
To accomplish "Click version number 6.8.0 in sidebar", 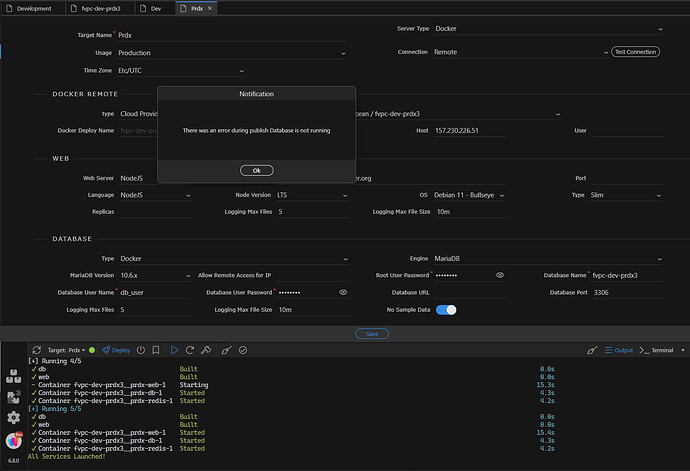I will [x=14, y=460].
